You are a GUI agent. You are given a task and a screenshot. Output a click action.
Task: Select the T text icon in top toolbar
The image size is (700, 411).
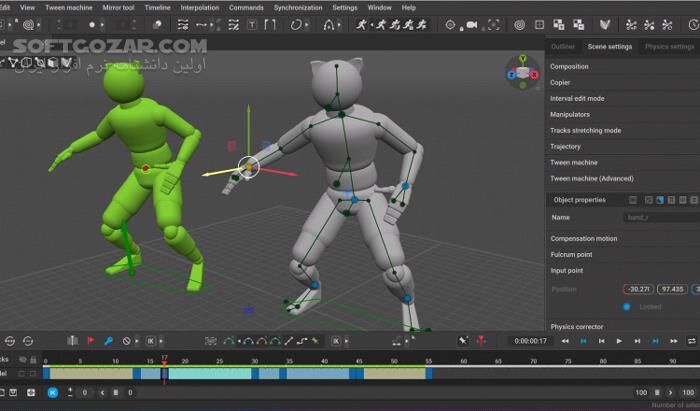[250, 24]
